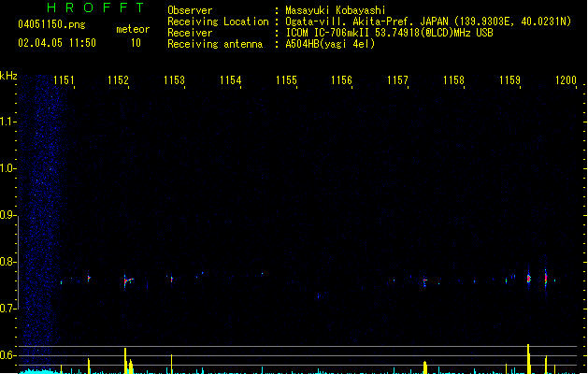Screen dimensions: 588x374
Task: Click the date stamp 02.04.05 11:50
Action: point(57,43)
